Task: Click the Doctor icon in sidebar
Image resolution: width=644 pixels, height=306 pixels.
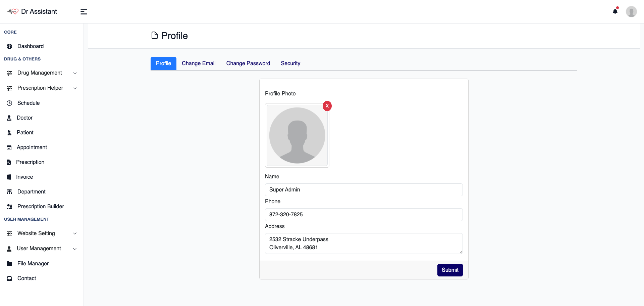Action: [9, 118]
